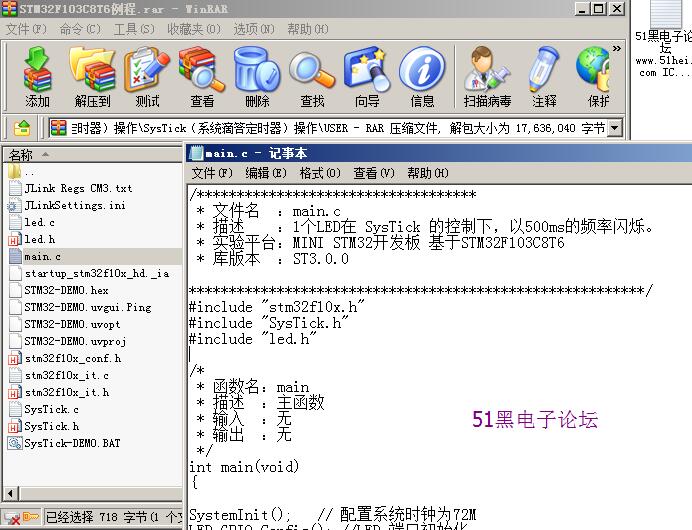Open WinRAR 帮助(H) menu
692x530 pixels.
[x=308, y=29]
